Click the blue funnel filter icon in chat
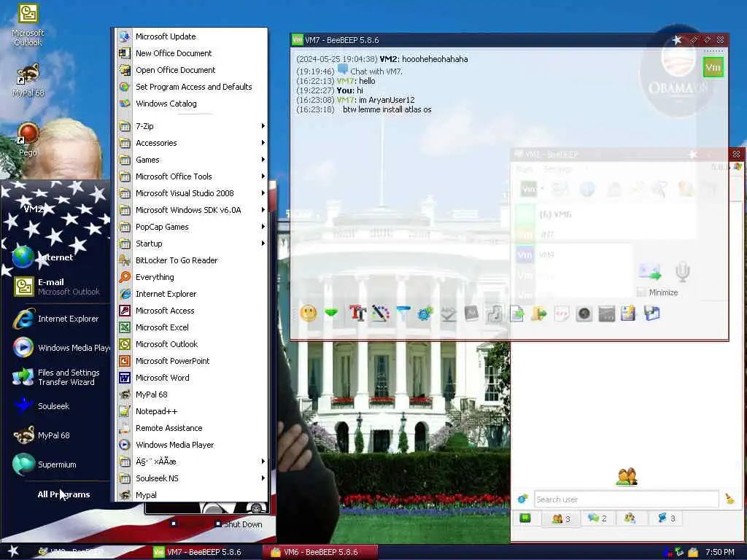Viewport: 747px width, 560px height. pos(403,313)
